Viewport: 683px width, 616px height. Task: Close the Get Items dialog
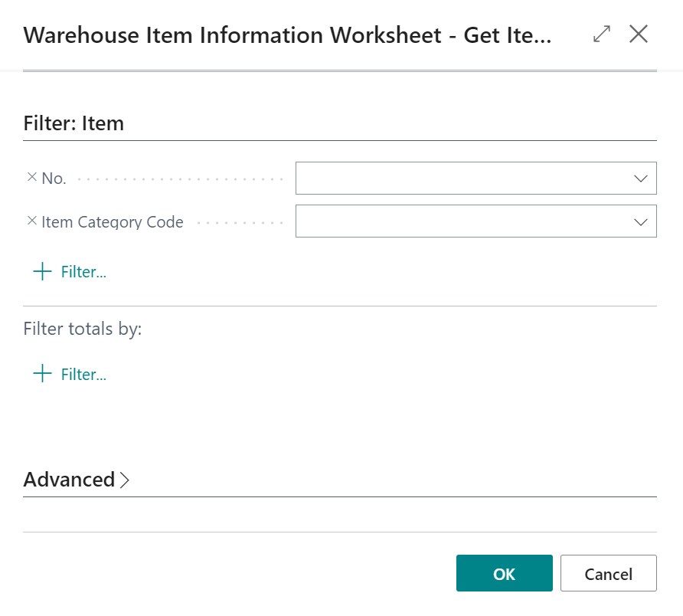pos(638,34)
